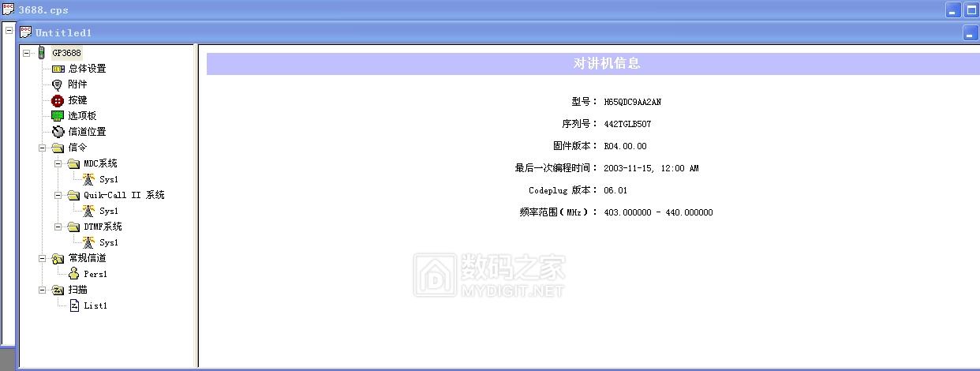This screenshot has width=980, height=371.
Task: Click the date 2003-11-15, 12:00 AM
Action: pyautogui.click(x=651, y=168)
